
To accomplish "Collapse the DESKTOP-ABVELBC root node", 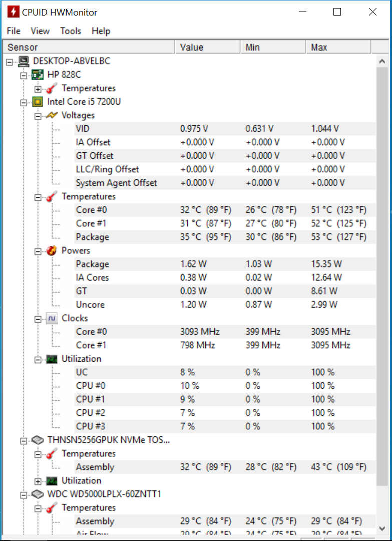I will (x=10, y=62).
